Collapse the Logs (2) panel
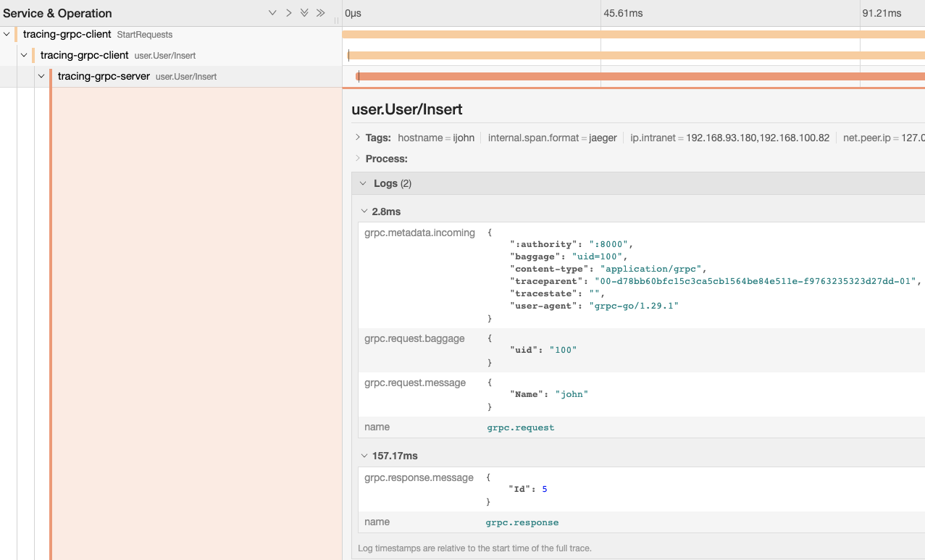 (364, 183)
